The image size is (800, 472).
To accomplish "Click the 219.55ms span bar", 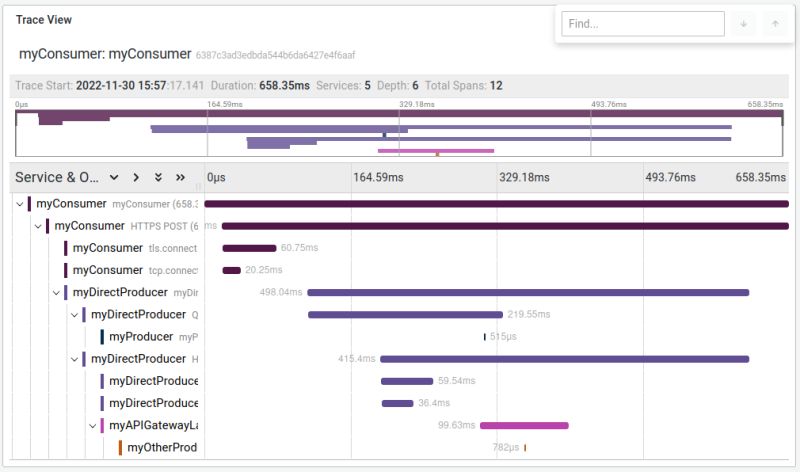I will [x=405, y=315].
